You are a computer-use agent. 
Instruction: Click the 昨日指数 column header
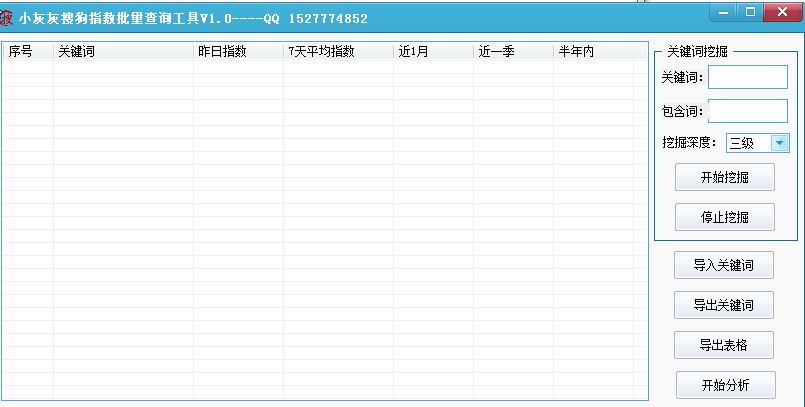coord(237,51)
